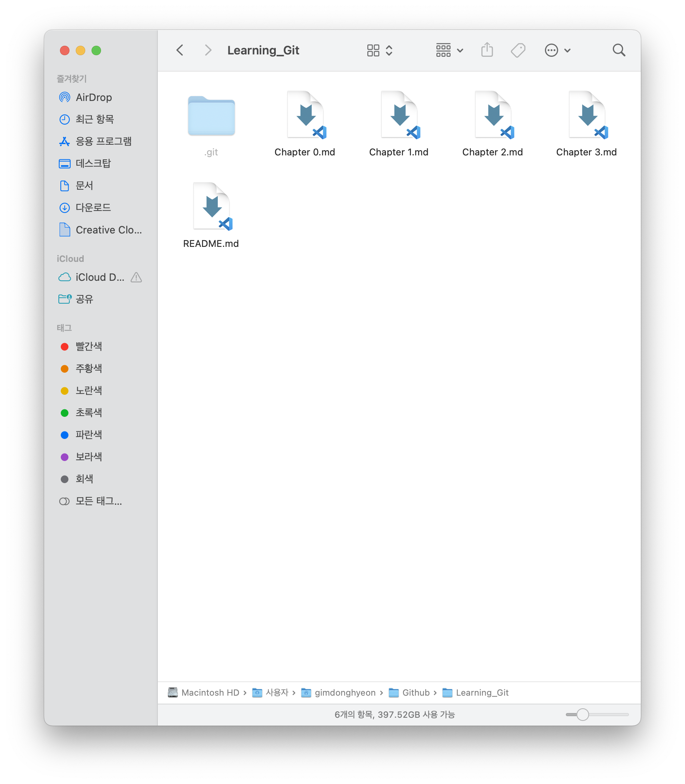Close the Finder window with red button
The height and width of the screenshot is (784, 685).
65,50
